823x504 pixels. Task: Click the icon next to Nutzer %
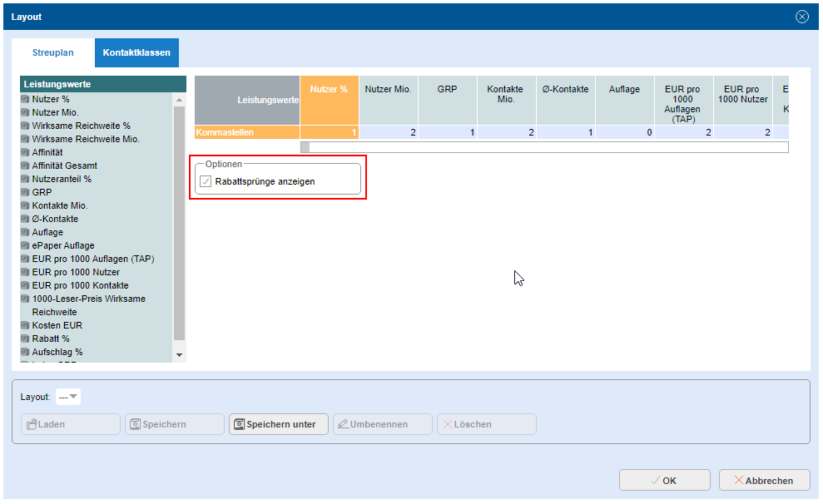coord(26,100)
